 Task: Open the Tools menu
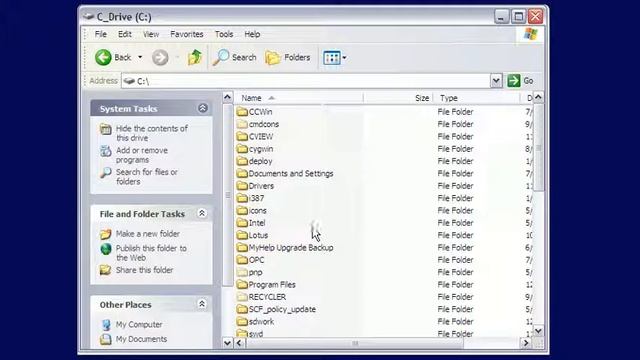coord(224,34)
